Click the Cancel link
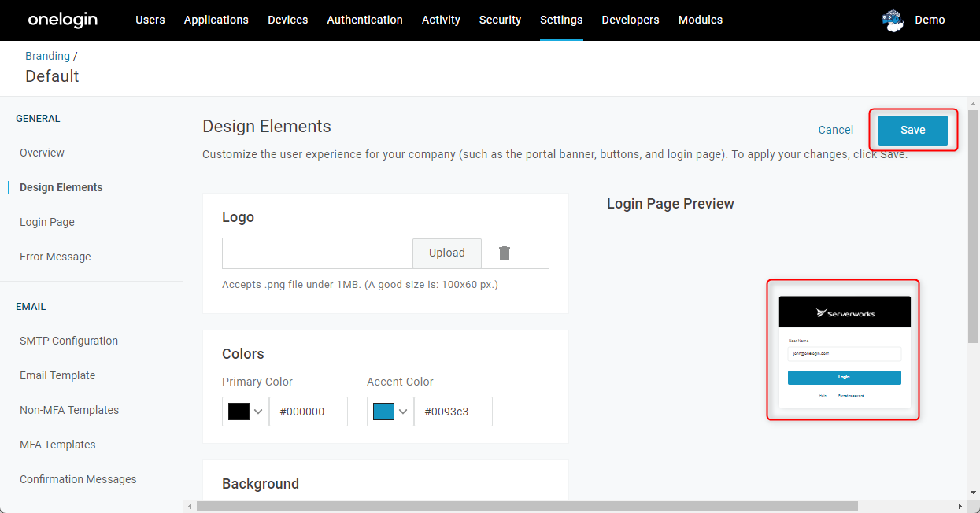This screenshot has height=513, width=980. (836, 130)
